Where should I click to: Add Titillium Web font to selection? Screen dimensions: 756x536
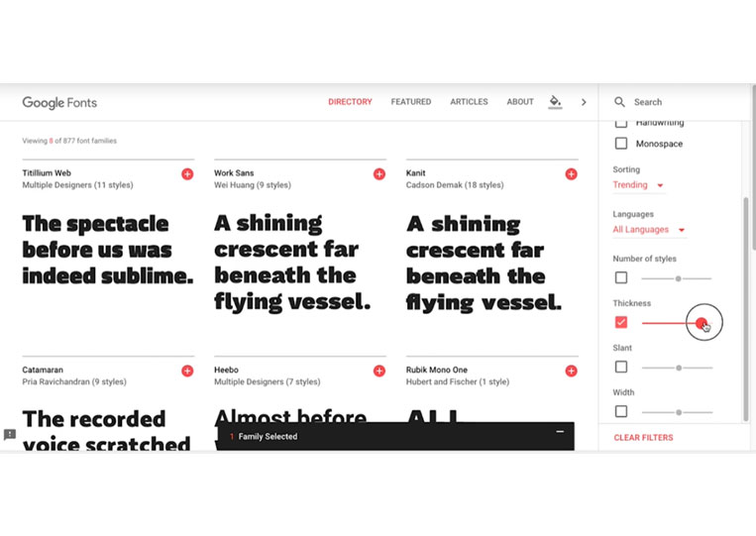click(187, 174)
